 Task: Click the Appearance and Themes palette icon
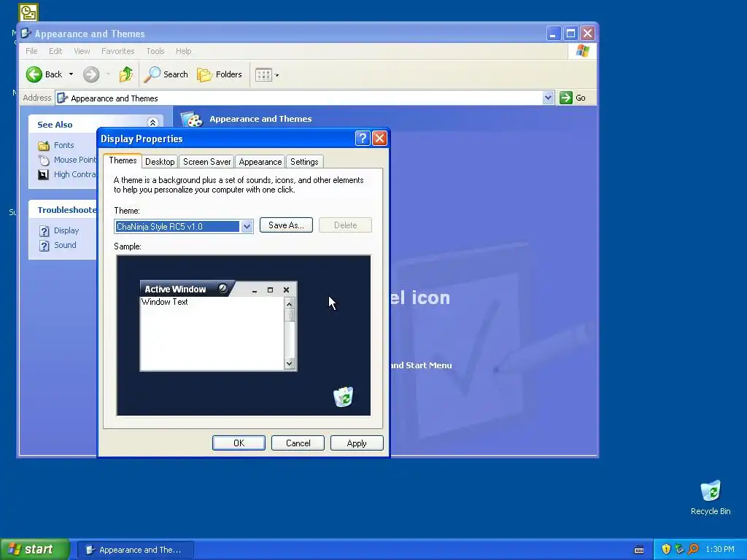(x=192, y=120)
